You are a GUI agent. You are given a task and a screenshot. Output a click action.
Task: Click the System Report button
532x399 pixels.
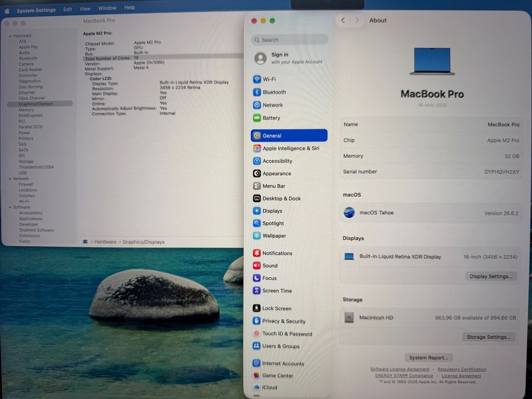tap(428, 357)
